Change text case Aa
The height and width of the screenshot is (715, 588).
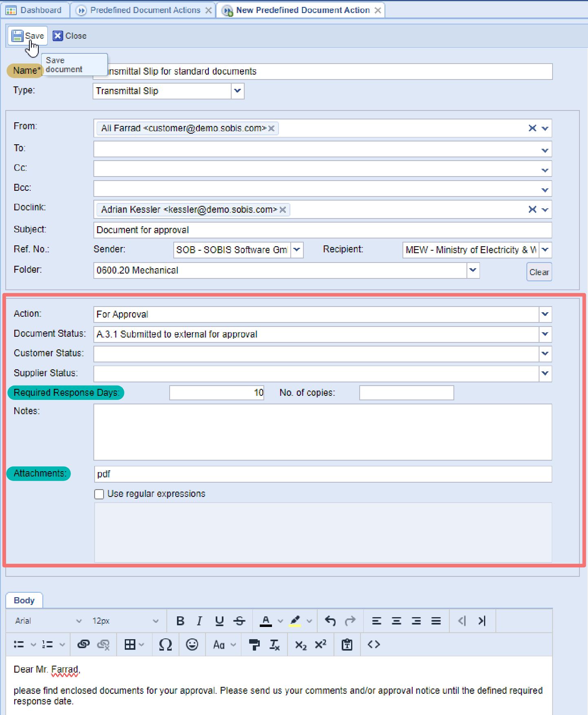(x=219, y=644)
